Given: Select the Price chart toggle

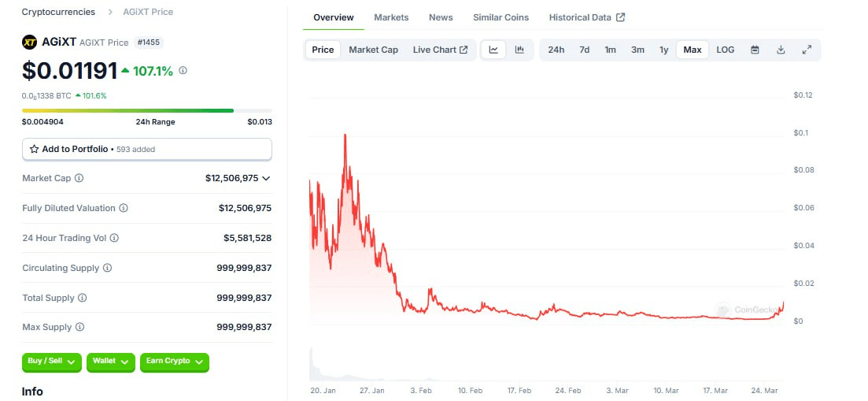Looking at the screenshot, I should (323, 50).
